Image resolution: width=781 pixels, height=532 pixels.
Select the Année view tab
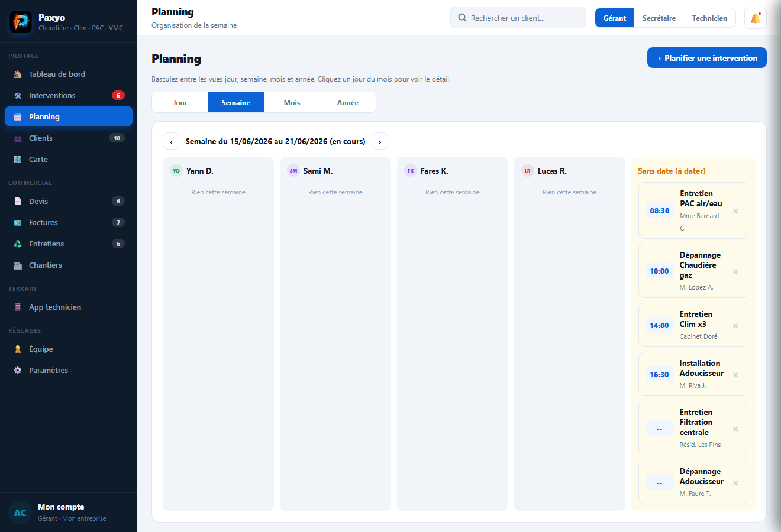[348, 102]
